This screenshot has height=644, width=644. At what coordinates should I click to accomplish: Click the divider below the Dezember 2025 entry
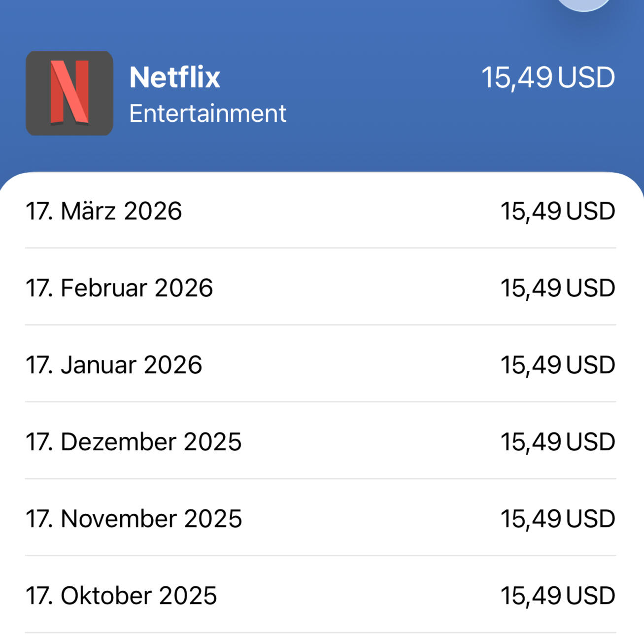pos(320,479)
